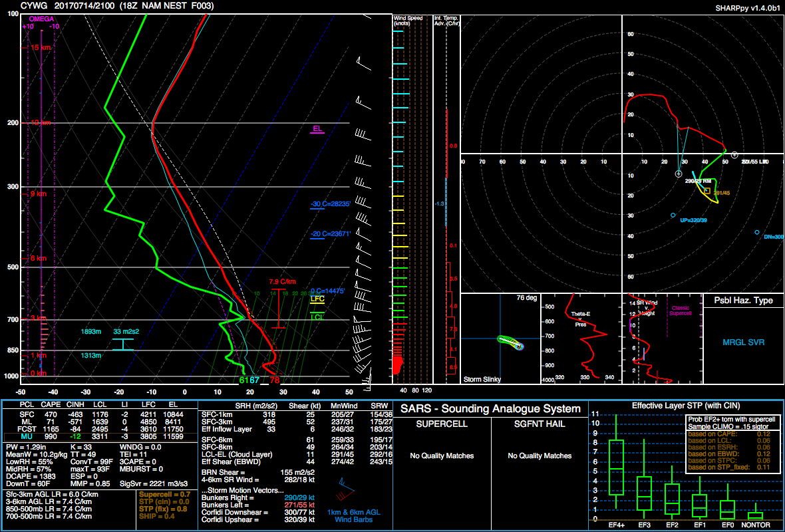Click the Storm Slinky plot circles
Screen dimensions: 785x532
pos(510,342)
